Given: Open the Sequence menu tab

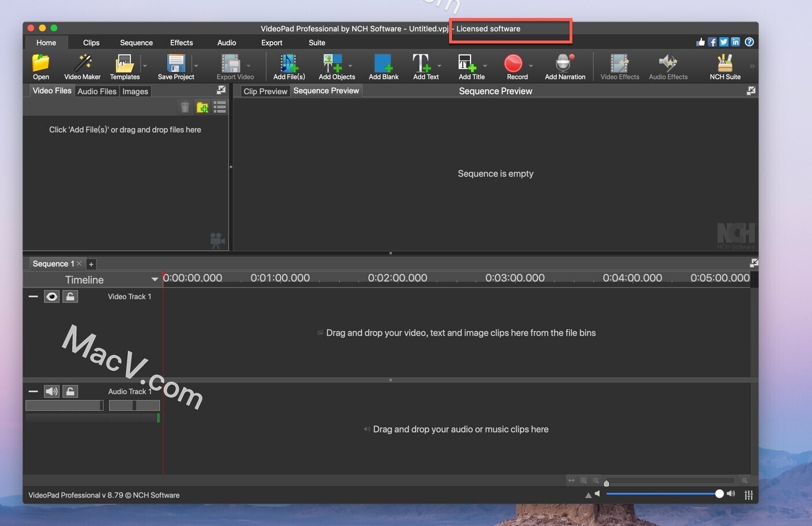Looking at the screenshot, I should 137,42.
